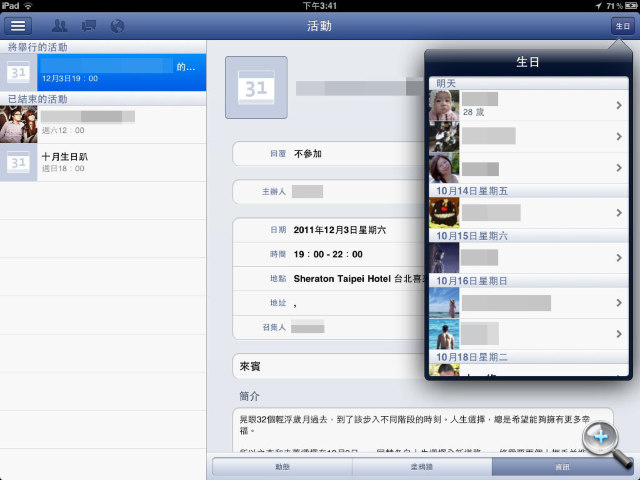Switch to the 塗鴉牆 wall tab
The image size is (640, 480).
[x=422, y=467]
